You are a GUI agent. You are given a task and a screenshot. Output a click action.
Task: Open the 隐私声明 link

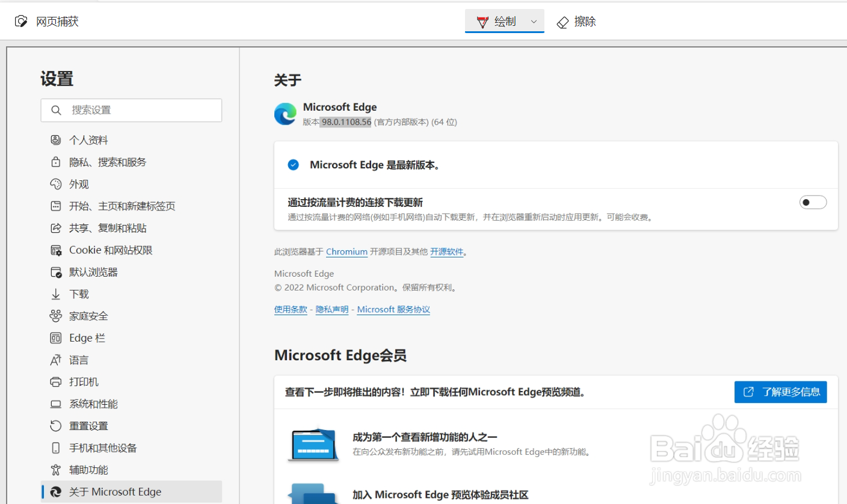332,310
